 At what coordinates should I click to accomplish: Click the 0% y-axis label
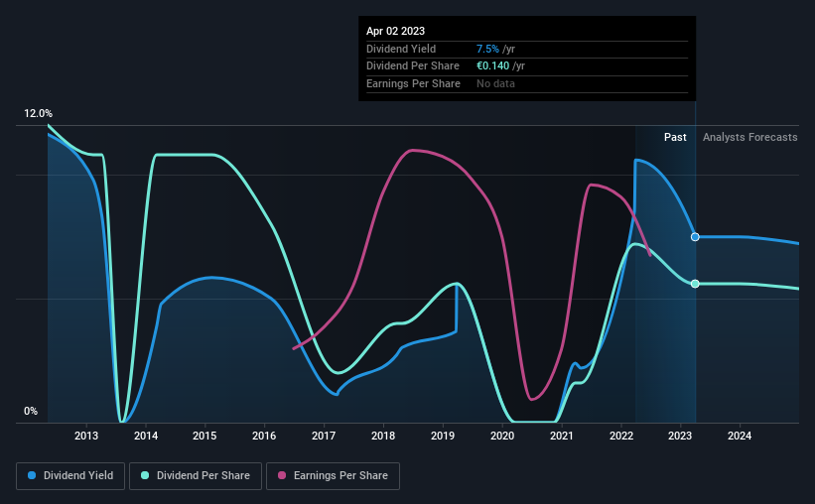tap(31, 411)
